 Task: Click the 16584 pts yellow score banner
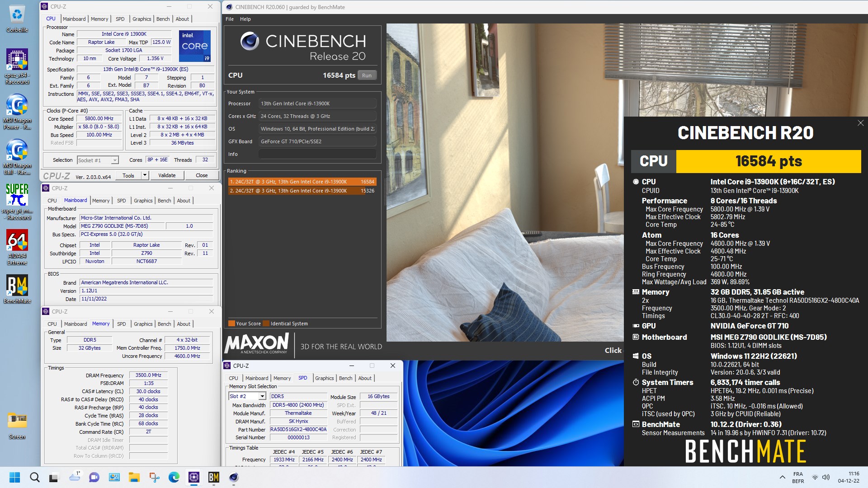click(769, 161)
